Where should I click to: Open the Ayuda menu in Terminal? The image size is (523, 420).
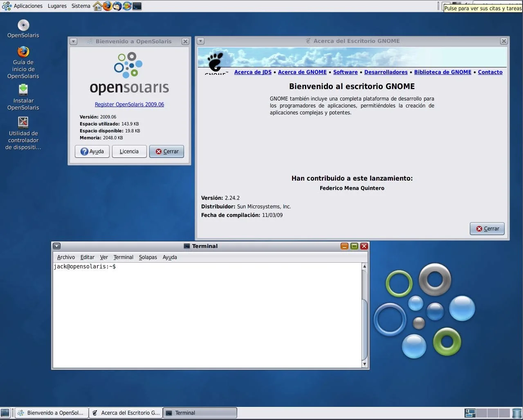tap(170, 257)
